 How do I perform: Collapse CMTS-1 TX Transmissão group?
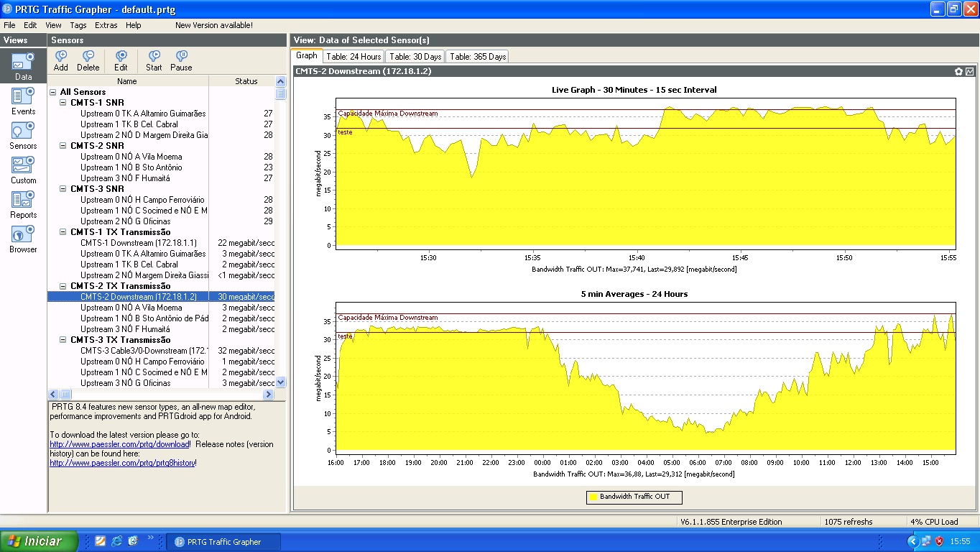[63, 232]
